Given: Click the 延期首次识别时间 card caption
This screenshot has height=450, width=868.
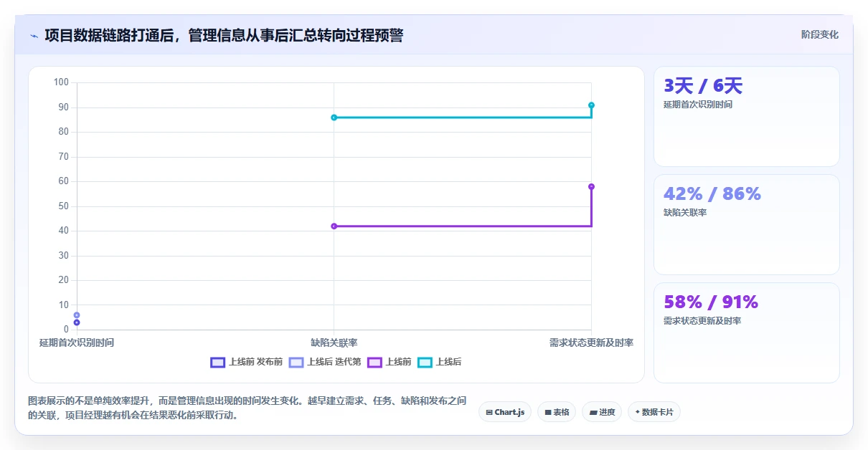Looking at the screenshot, I should pos(698,105).
